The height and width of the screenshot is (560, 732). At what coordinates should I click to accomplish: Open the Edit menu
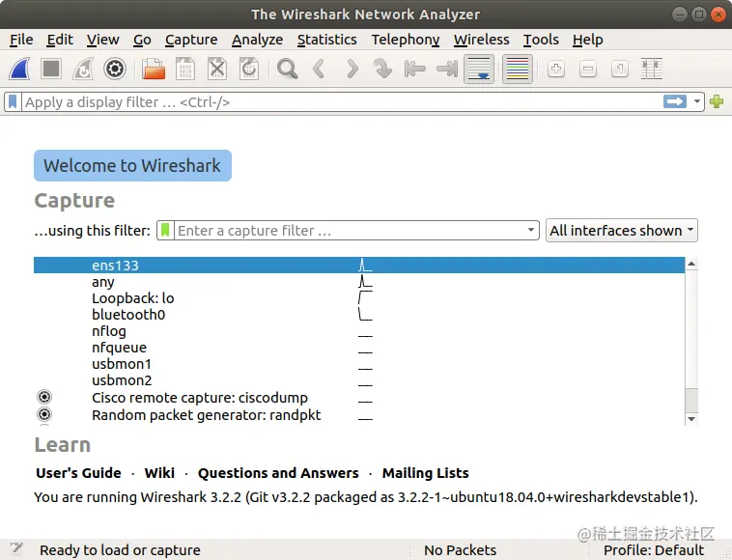point(60,40)
